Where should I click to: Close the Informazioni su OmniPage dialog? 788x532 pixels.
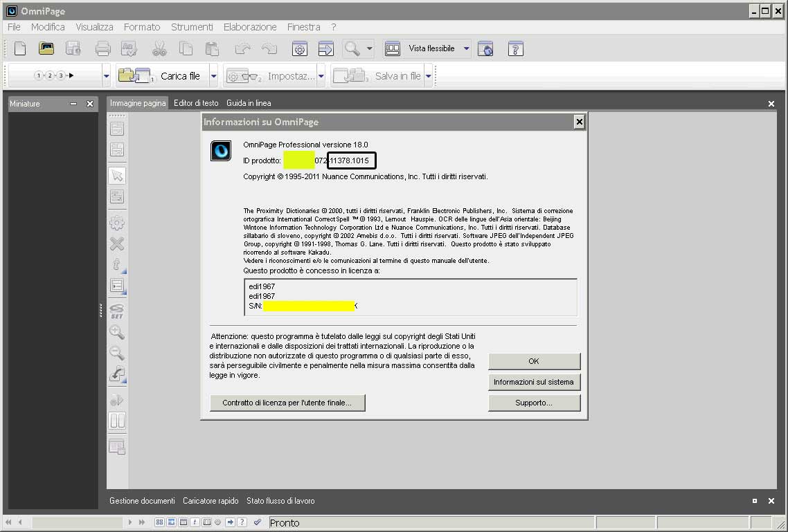tap(580, 122)
